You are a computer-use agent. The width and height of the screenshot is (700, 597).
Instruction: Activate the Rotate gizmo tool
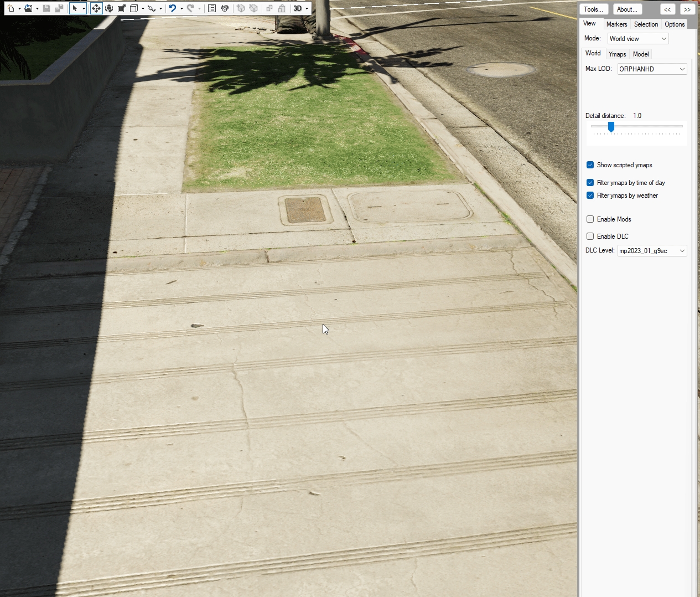(109, 8)
